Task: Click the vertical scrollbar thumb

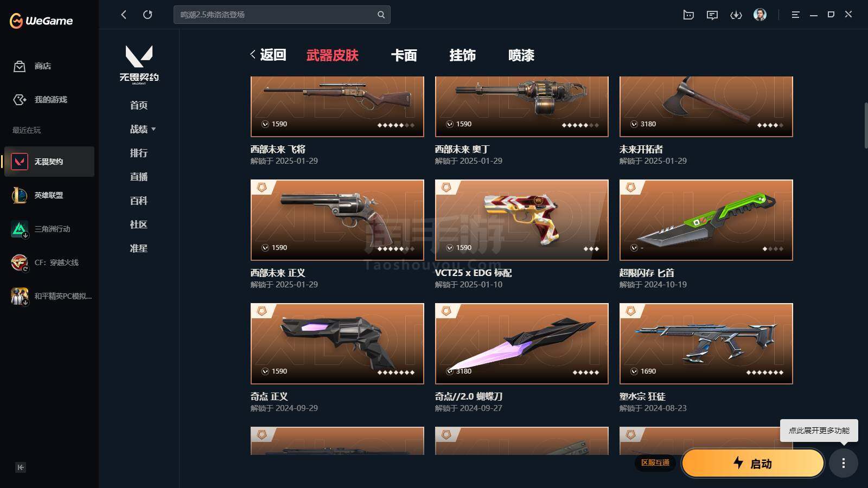Action: [x=865, y=125]
